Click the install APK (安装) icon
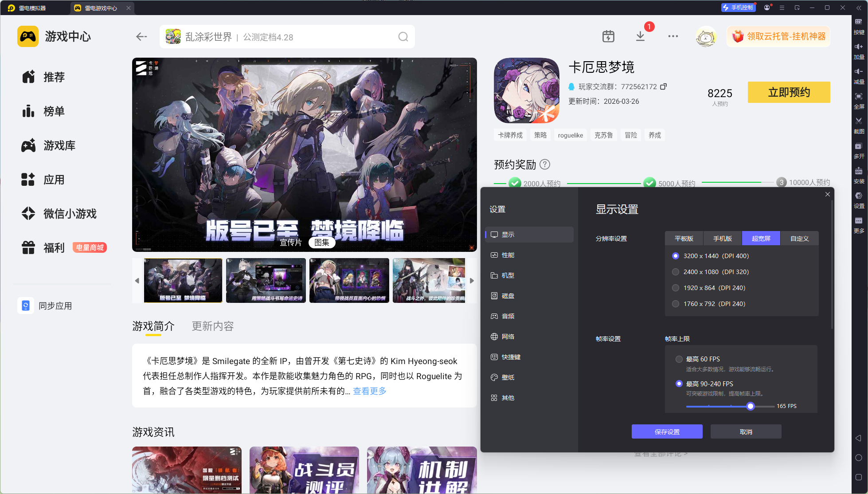The height and width of the screenshot is (494, 868). [x=859, y=174]
